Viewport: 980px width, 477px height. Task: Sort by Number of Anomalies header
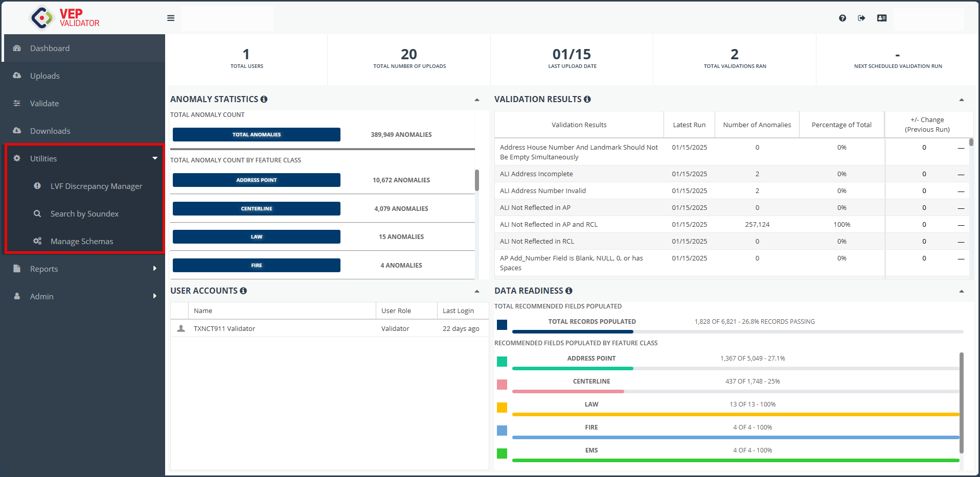757,125
